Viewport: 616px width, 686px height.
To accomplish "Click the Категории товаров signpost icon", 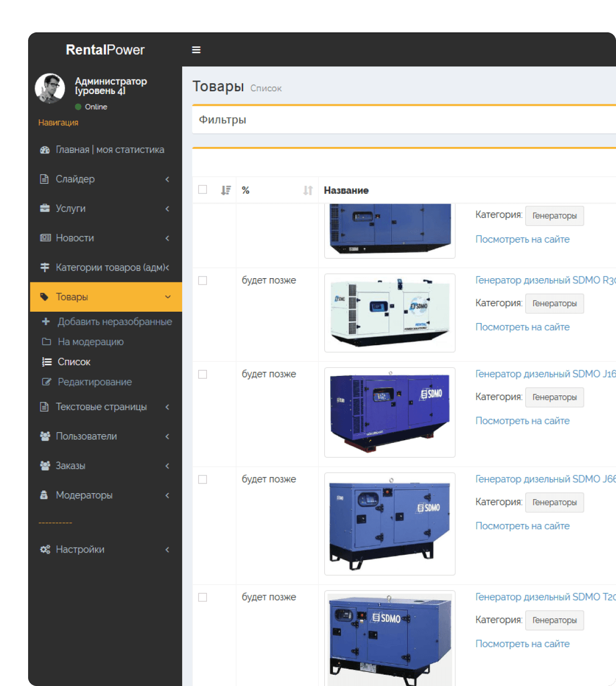I will pyautogui.click(x=45, y=267).
